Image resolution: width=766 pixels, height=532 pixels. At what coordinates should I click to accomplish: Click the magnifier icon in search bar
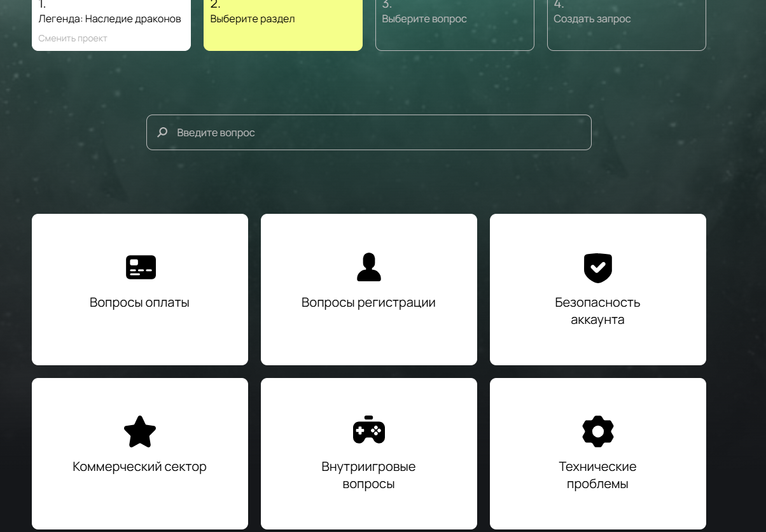pyautogui.click(x=163, y=132)
